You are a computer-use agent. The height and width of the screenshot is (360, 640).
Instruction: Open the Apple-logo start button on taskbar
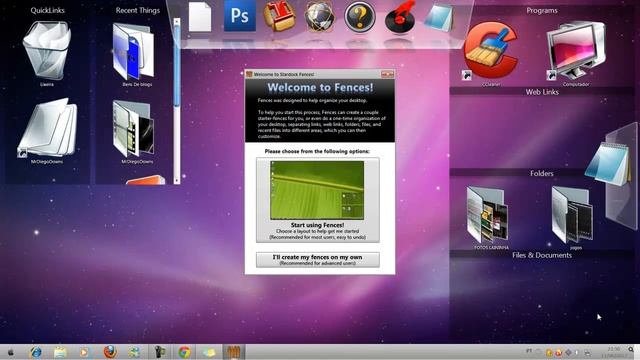[x=11, y=352]
